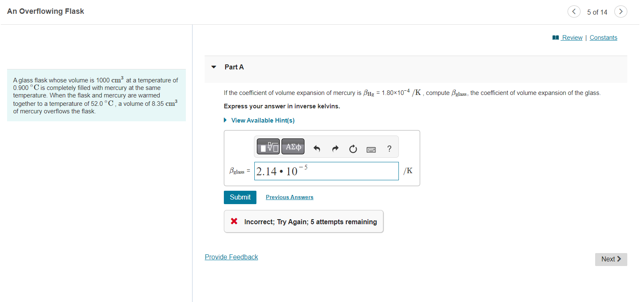
Task: Click inside the beta glass answer field
Action: 326,171
